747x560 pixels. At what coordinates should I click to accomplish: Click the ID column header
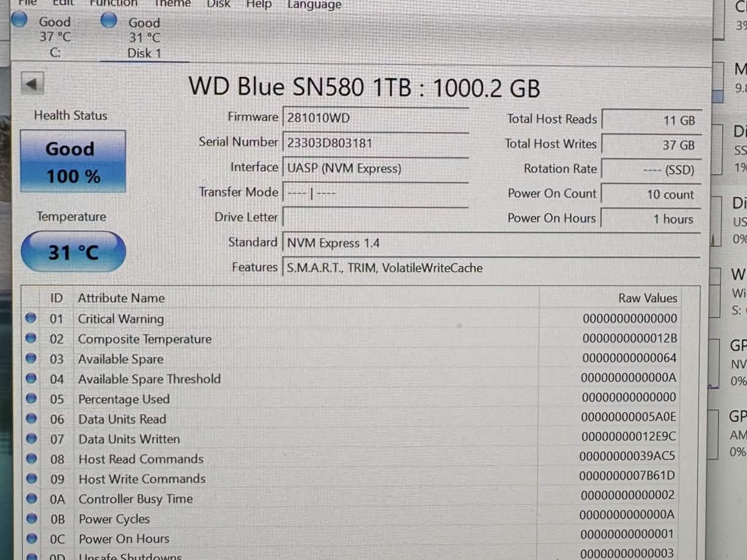pos(57,298)
